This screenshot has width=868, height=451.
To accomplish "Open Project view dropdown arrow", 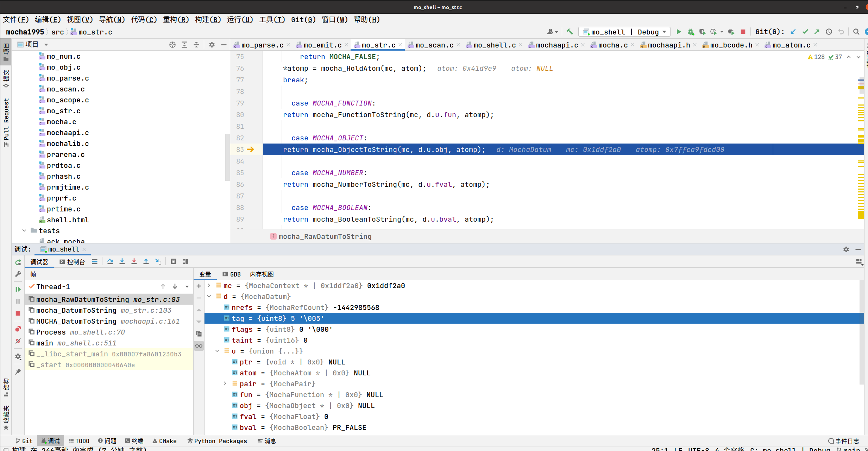I will click(x=46, y=45).
